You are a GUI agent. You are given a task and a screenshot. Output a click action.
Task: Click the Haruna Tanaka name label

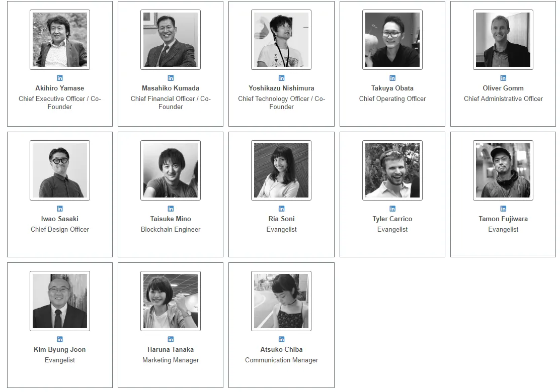coord(171,350)
